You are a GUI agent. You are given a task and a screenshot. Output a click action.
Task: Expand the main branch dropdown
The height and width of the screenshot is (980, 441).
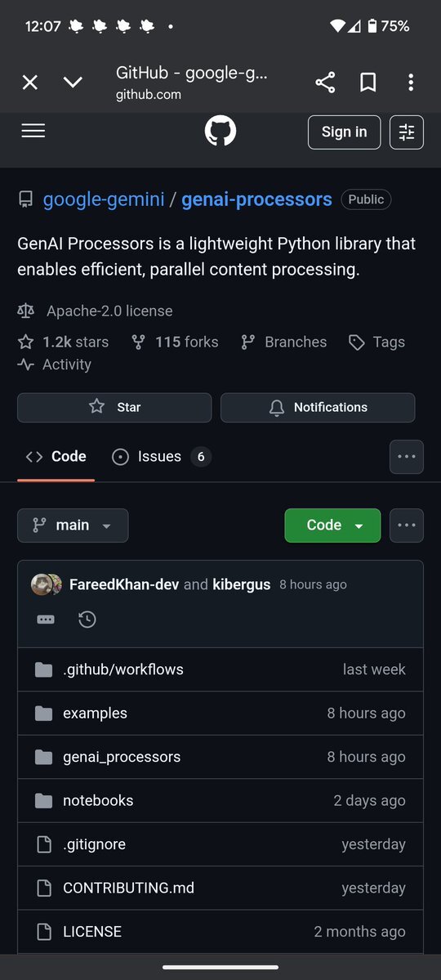click(73, 525)
